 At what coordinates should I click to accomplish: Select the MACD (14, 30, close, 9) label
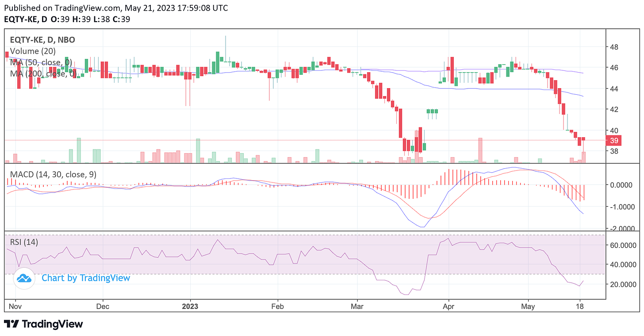click(53, 174)
